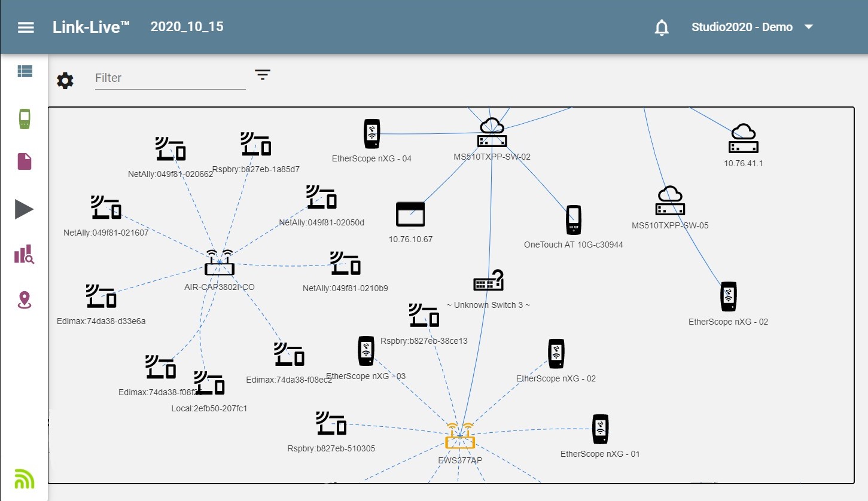Select the Edimax:74da38-f08ec2 client node
The image size is (868, 501).
(x=290, y=354)
